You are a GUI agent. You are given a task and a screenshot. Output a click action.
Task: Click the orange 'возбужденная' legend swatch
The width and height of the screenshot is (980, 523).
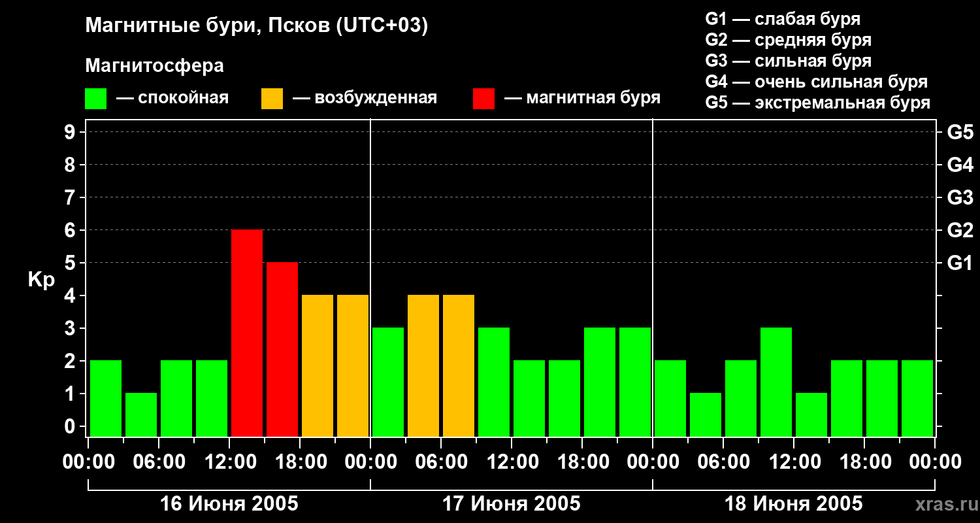tap(272, 99)
